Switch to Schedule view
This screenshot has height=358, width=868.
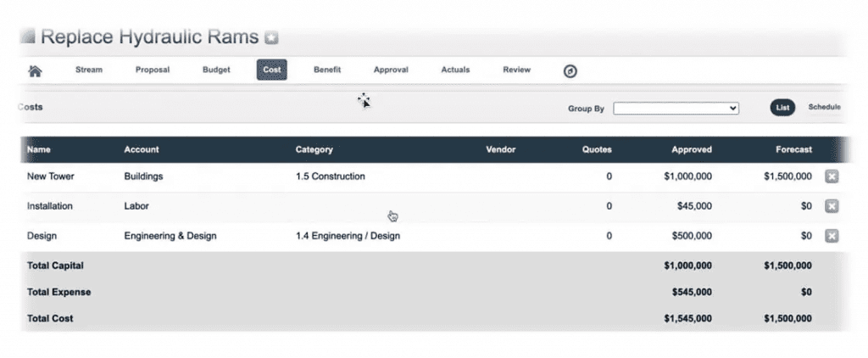coord(824,108)
